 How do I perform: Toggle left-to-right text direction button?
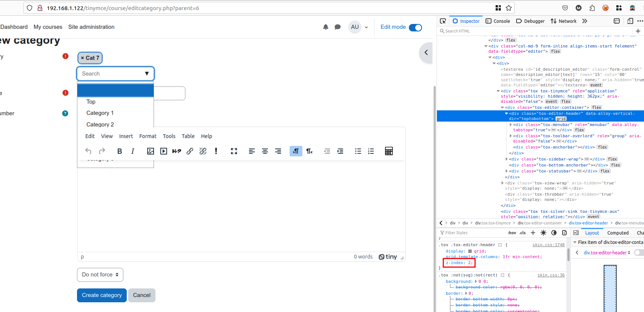[x=296, y=151]
